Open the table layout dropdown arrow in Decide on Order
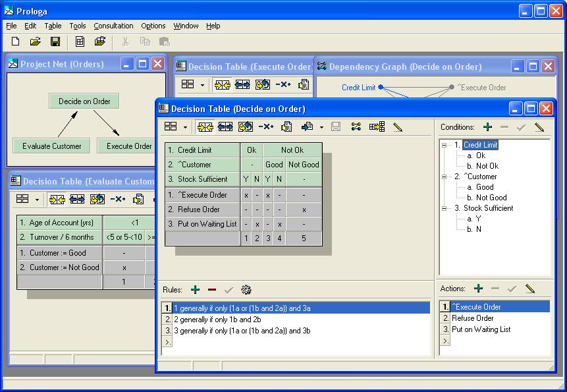The image size is (567, 392). tap(185, 127)
